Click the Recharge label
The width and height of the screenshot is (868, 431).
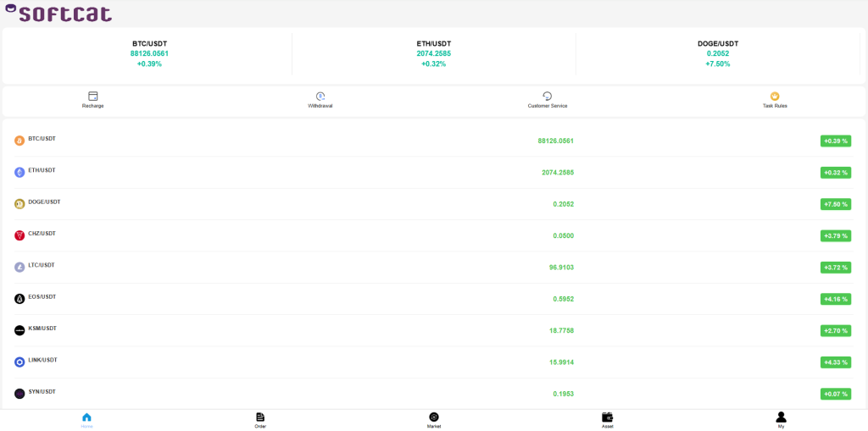click(93, 106)
